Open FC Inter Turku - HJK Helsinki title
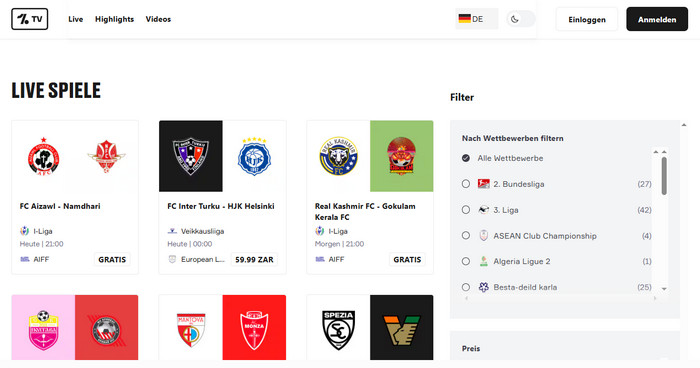 (221, 206)
